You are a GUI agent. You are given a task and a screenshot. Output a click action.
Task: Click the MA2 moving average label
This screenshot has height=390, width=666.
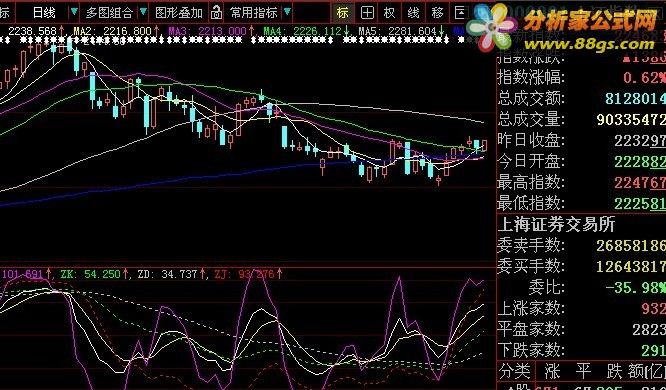pyautogui.click(x=113, y=31)
